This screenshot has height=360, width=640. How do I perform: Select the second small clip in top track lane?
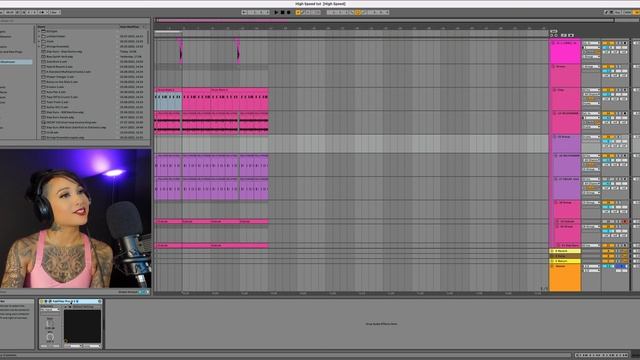[x=238, y=51]
